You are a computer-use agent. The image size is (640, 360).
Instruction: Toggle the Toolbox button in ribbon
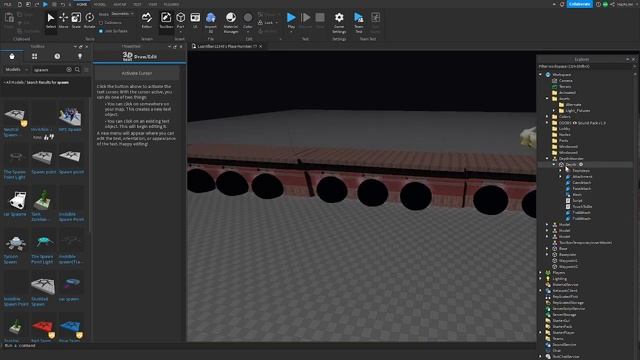(x=166, y=21)
